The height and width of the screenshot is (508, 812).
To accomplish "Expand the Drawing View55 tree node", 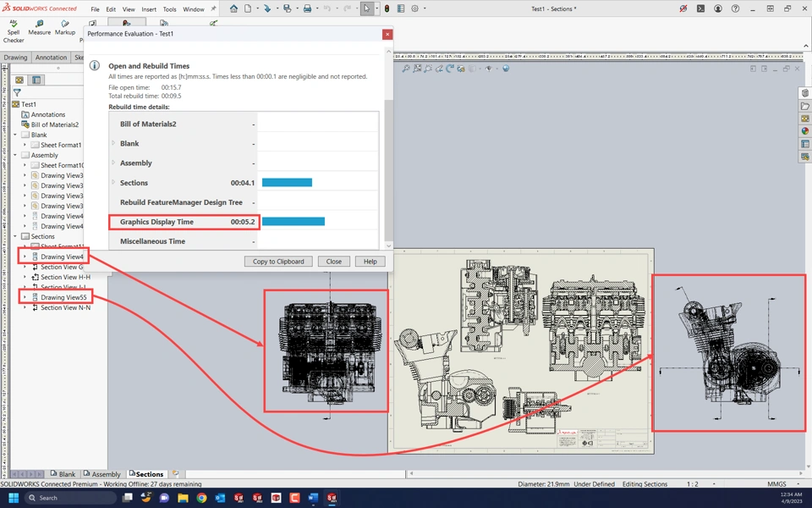I will click(x=25, y=297).
